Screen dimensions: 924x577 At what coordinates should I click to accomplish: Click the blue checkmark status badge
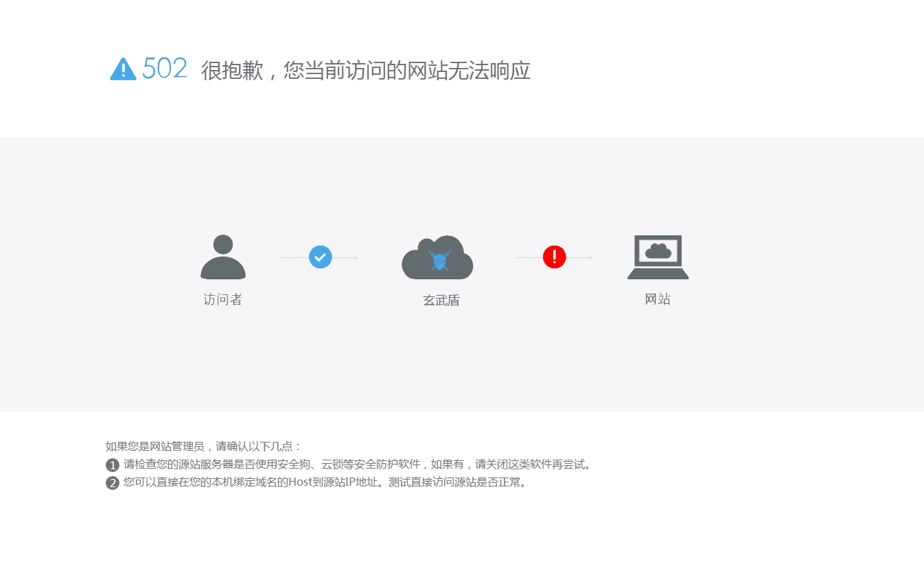pyautogui.click(x=320, y=257)
